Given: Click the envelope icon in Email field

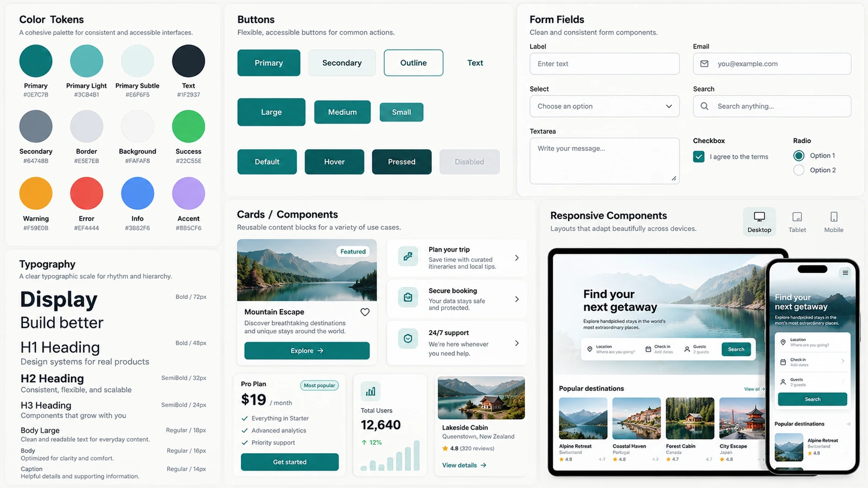Looking at the screenshot, I should tap(704, 63).
